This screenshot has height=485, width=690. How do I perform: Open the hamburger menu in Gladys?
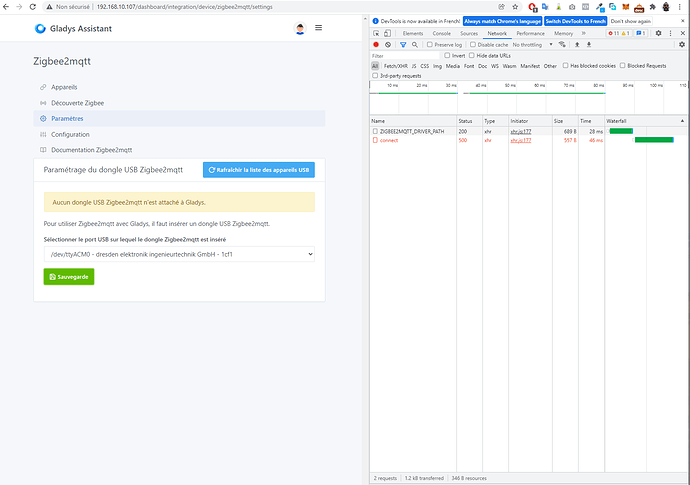(319, 28)
